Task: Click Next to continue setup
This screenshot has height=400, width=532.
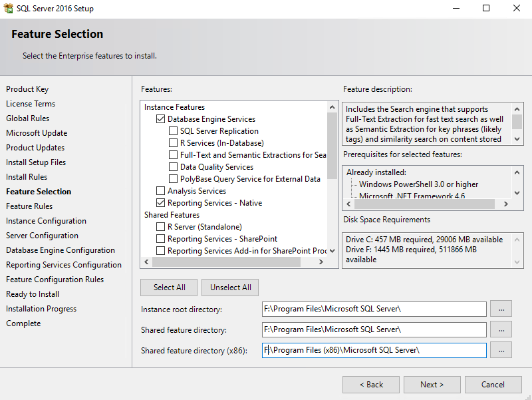Action: [432, 385]
